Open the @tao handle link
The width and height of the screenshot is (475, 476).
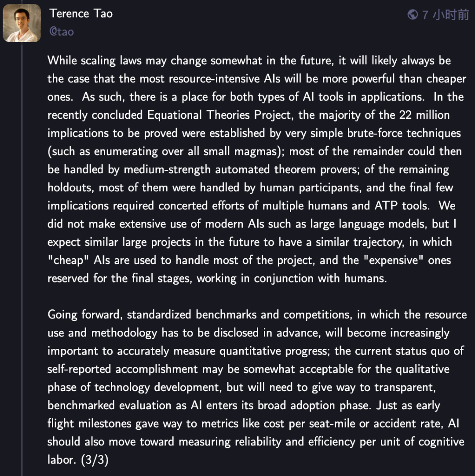click(x=62, y=32)
